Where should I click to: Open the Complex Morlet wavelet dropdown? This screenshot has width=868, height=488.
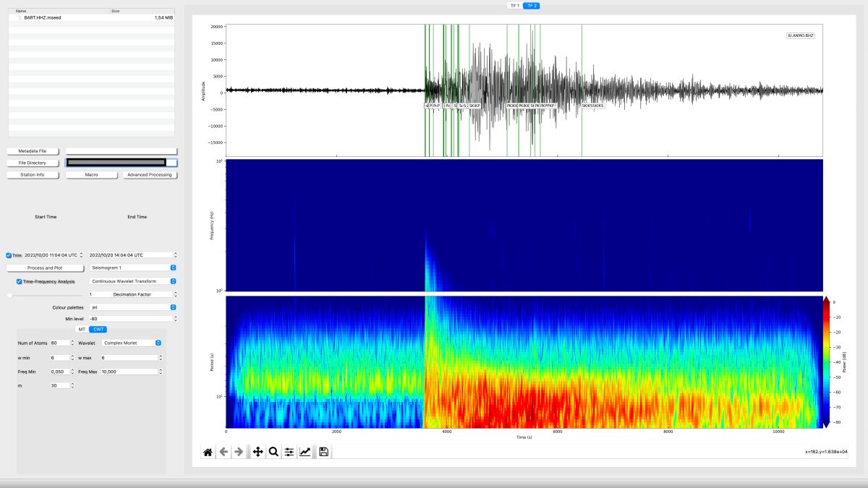tap(132, 343)
